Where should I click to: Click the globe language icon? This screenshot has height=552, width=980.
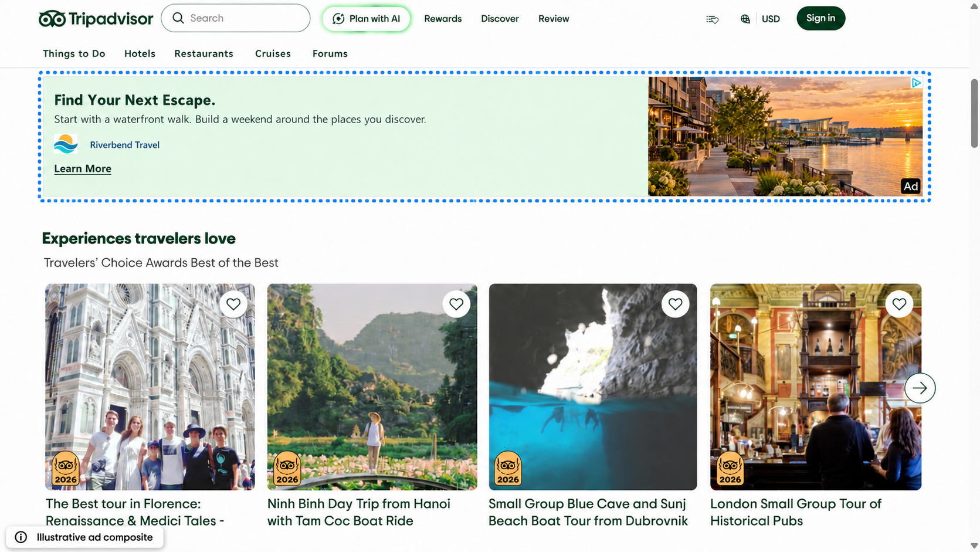click(745, 19)
